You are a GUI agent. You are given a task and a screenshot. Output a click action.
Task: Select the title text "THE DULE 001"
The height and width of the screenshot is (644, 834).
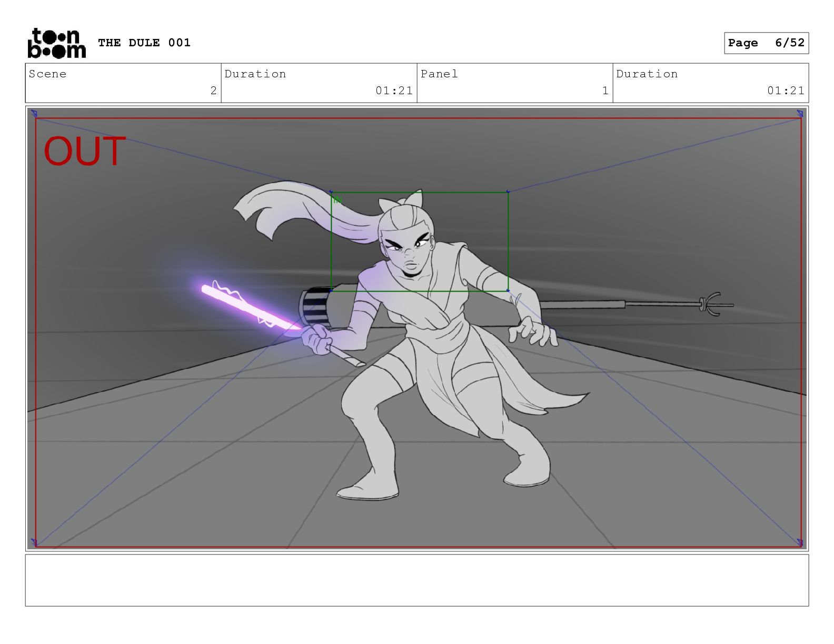point(144,43)
